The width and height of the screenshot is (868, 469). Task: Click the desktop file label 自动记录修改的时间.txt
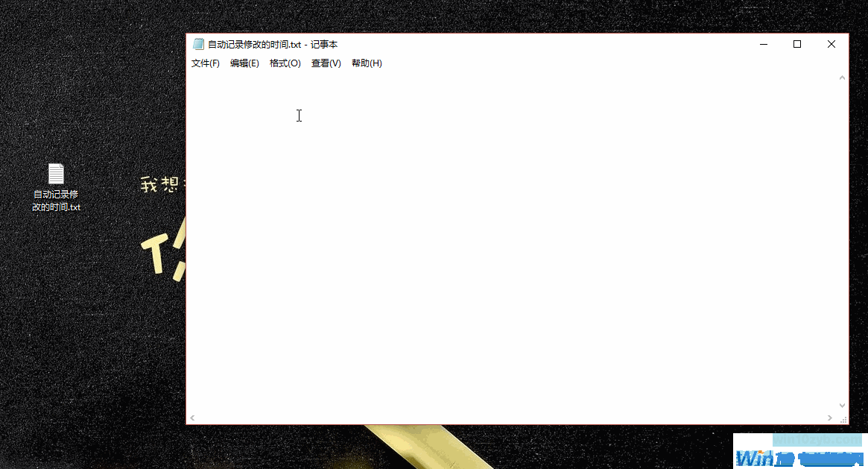[56, 201]
